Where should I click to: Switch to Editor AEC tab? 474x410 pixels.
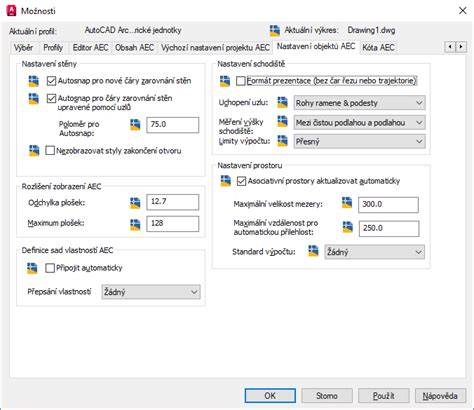pos(90,48)
